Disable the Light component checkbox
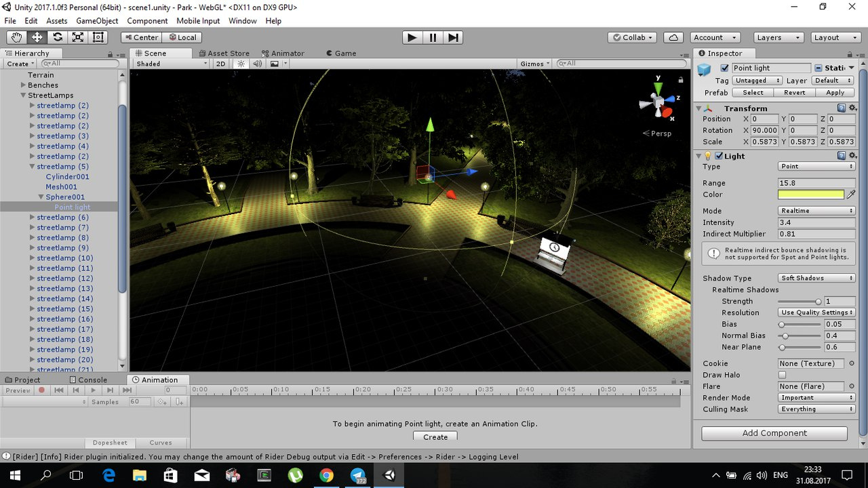Screen dimensions: 868x488 tap(719, 156)
